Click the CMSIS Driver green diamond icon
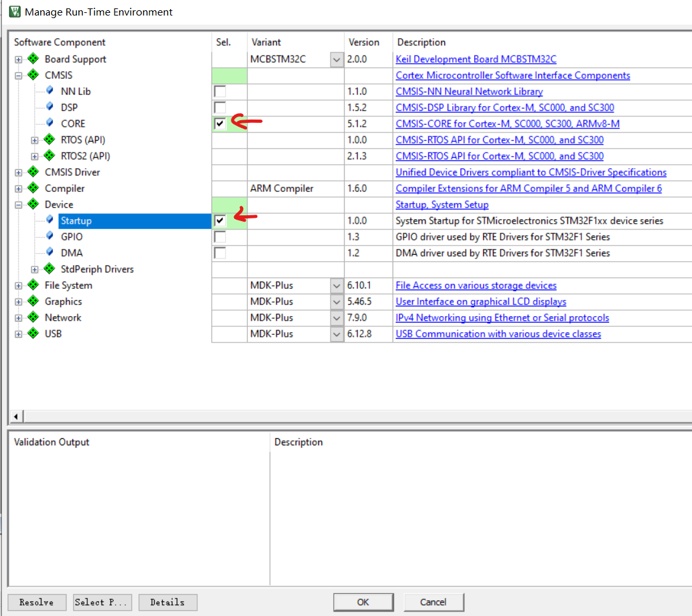 tap(33, 172)
